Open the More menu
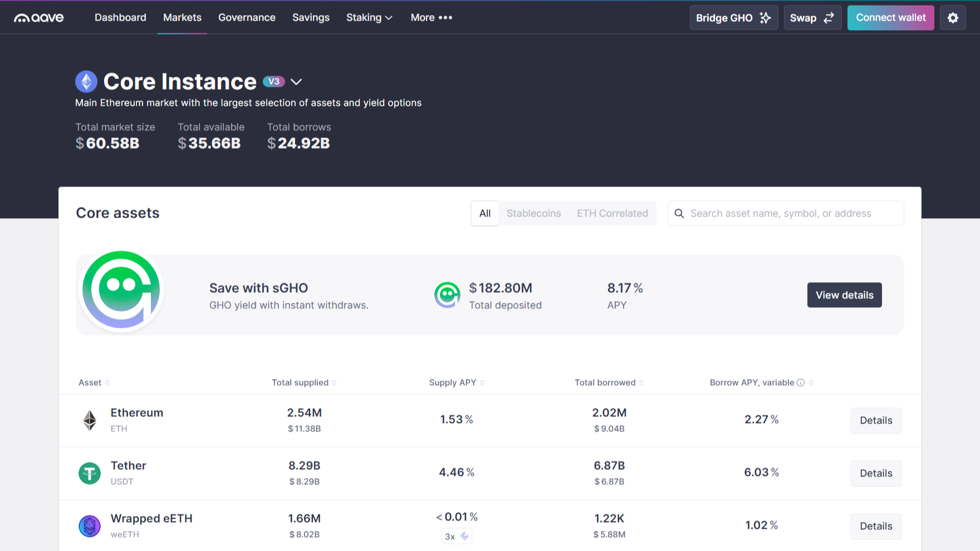Viewport: 980px width, 551px height. [432, 18]
